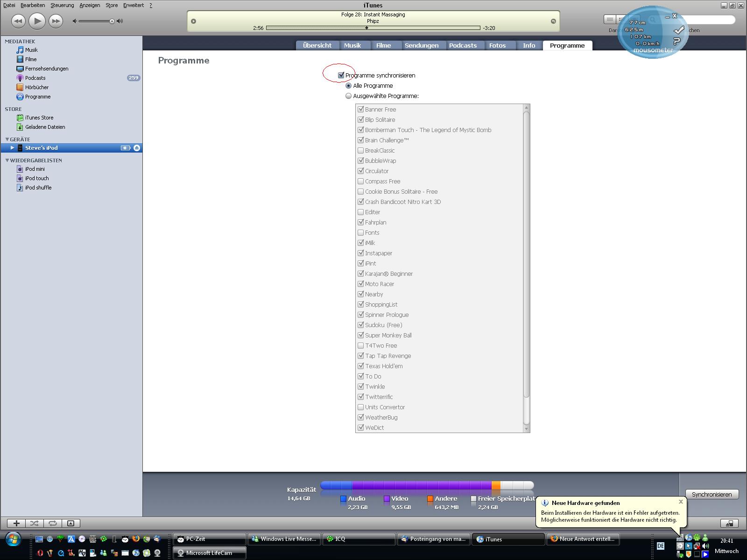
Task: Expand Steve's iPod with its triangle
Action: [13, 148]
